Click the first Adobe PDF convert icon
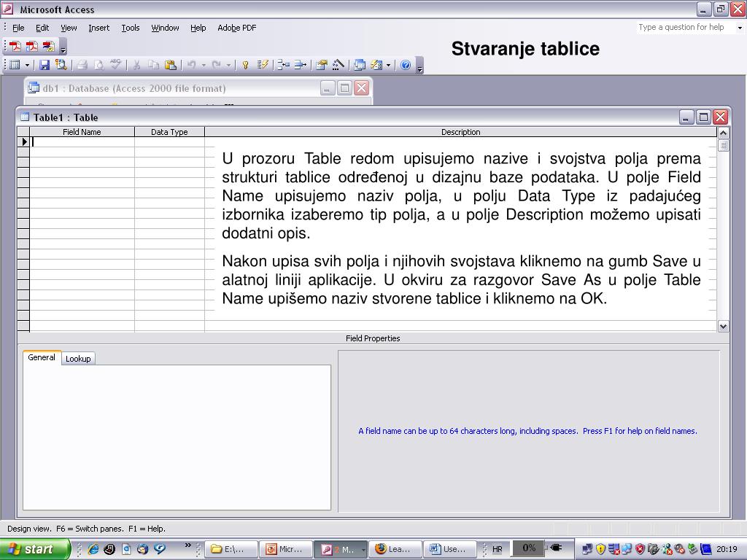This screenshot has width=747, height=560. pyautogui.click(x=15, y=46)
